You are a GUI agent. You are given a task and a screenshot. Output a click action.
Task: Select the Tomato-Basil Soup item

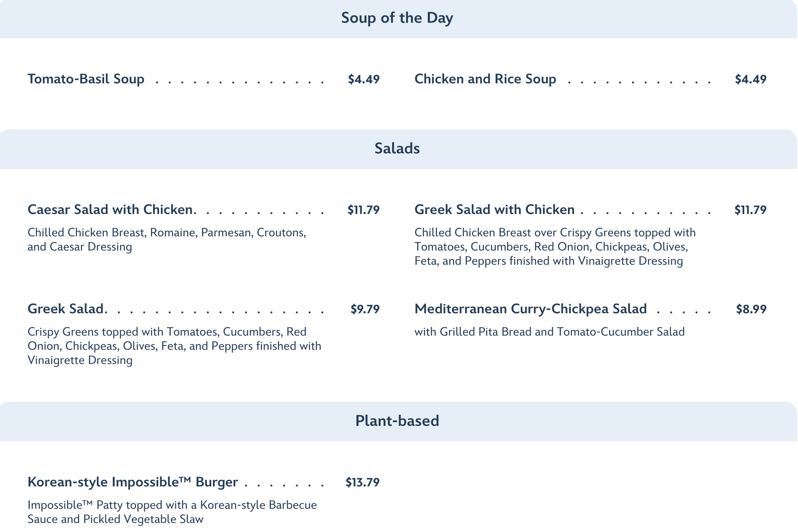pos(86,79)
